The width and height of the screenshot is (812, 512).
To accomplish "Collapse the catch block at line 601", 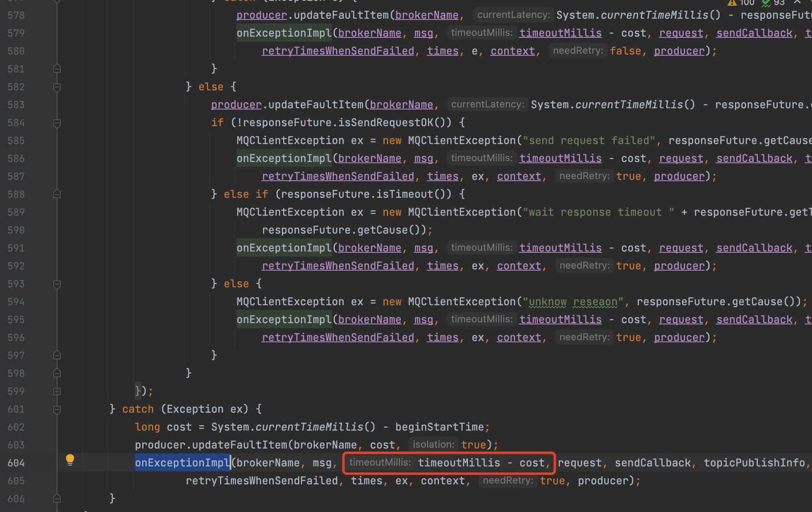I will point(57,409).
